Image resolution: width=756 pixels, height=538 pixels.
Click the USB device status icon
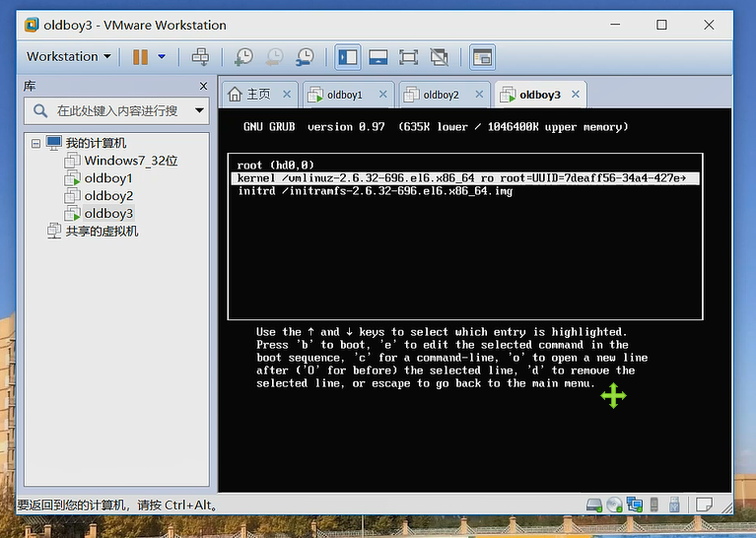click(674, 504)
